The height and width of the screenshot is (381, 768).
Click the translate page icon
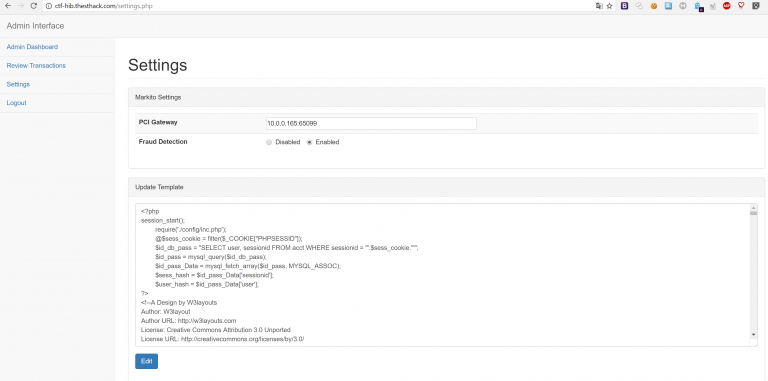click(x=599, y=6)
